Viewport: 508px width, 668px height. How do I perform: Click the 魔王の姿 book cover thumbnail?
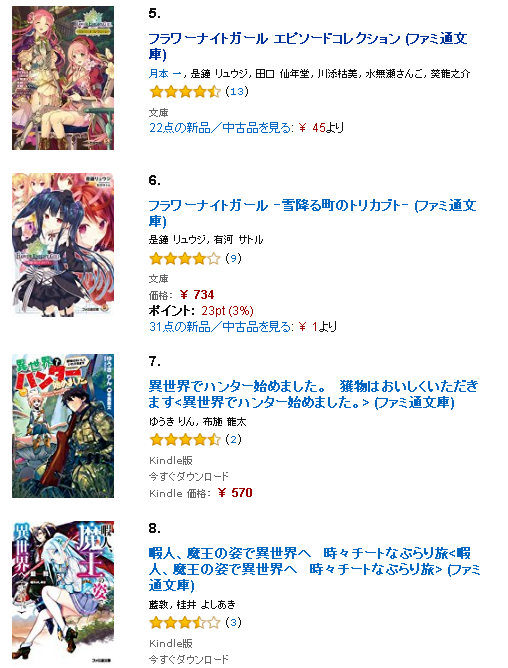(x=63, y=593)
